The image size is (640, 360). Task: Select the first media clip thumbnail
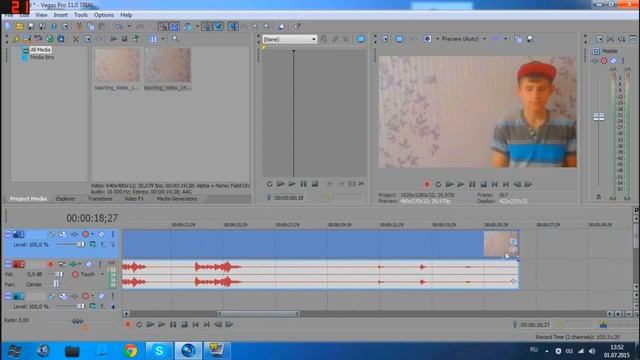click(117, 65)
